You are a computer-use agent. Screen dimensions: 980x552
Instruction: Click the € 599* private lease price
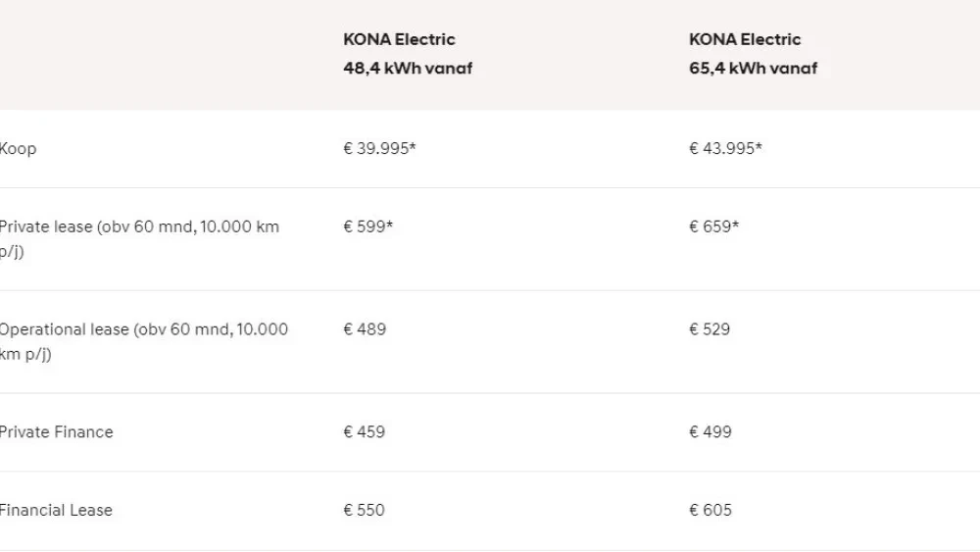tap(368, 227)
